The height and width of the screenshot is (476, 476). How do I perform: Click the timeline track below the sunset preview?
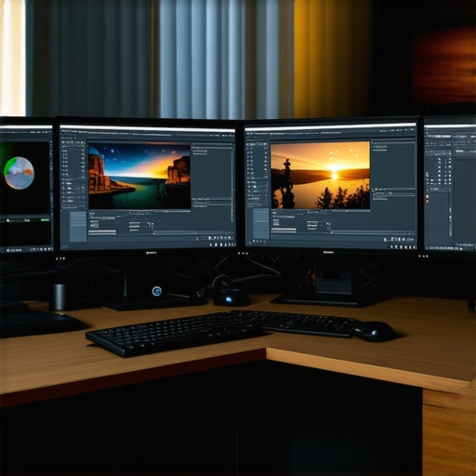(x=372, y=232)
